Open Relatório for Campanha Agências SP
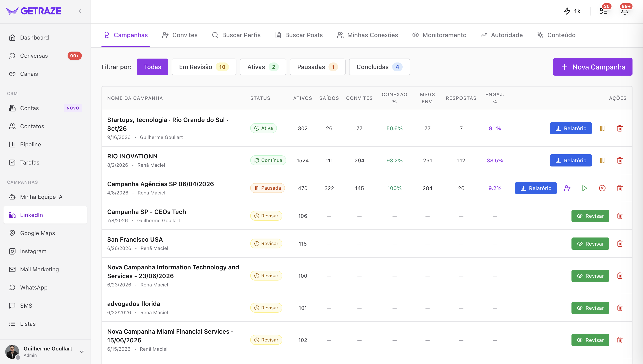This screenshot has height=364, width=643. 536,188
